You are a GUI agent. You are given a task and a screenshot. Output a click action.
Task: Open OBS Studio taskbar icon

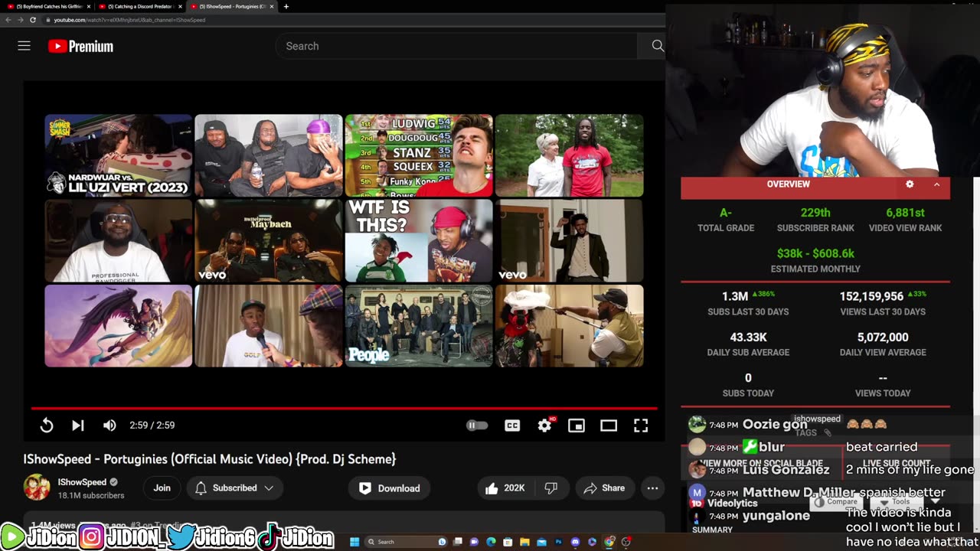[x=626, y=542]
